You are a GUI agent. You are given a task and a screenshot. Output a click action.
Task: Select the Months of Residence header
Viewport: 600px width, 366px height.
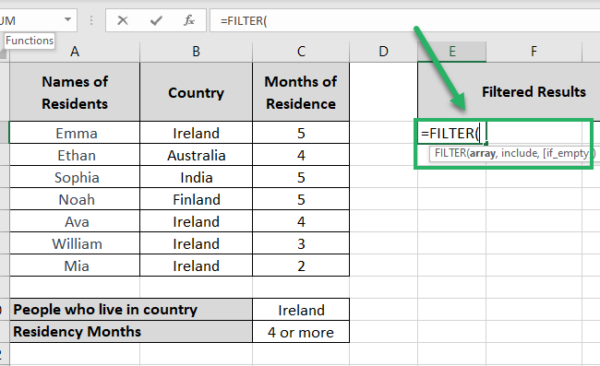point(301,92)
